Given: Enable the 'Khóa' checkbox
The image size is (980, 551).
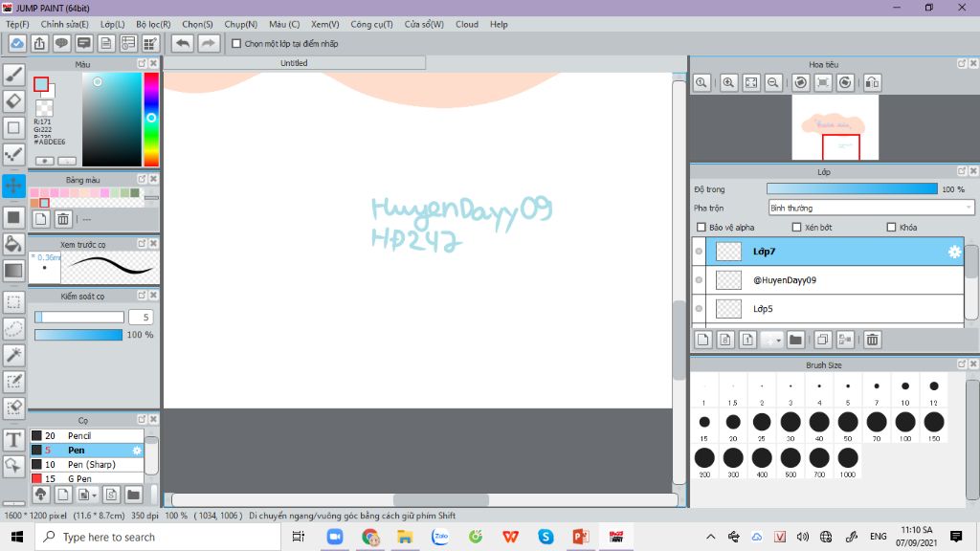Looking at the screenshot, I should tap(891, 228).
